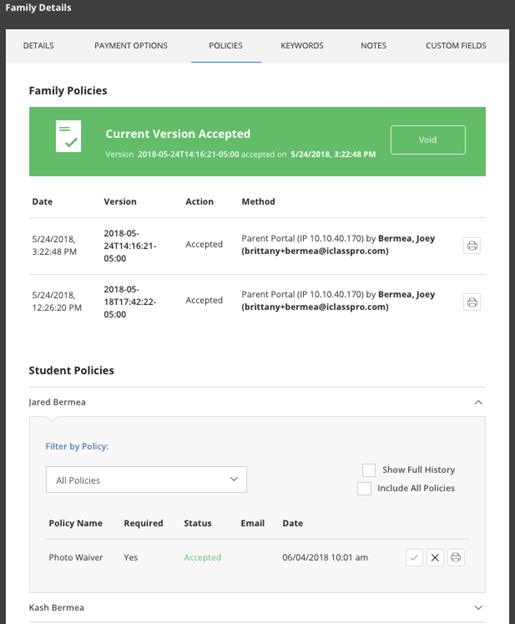
Task: Void the current accepted policy version
Action: point(428,140)
